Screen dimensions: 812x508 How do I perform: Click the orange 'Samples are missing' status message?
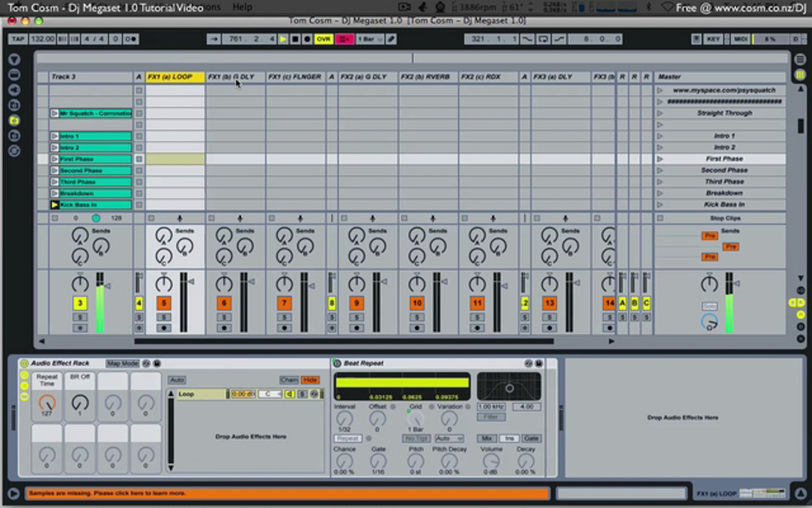[x=287, y=493]
